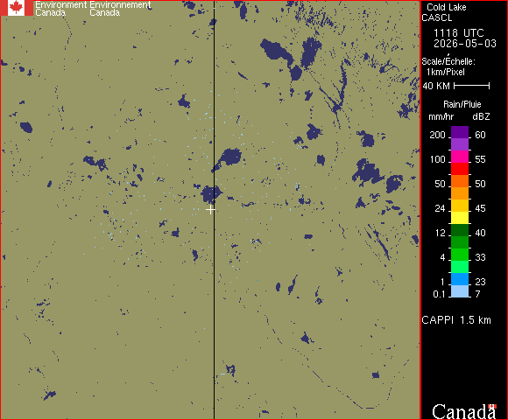The image size is (508, 420).
Task: Click the Environnement Canada French header
Action: click(120, 9)
